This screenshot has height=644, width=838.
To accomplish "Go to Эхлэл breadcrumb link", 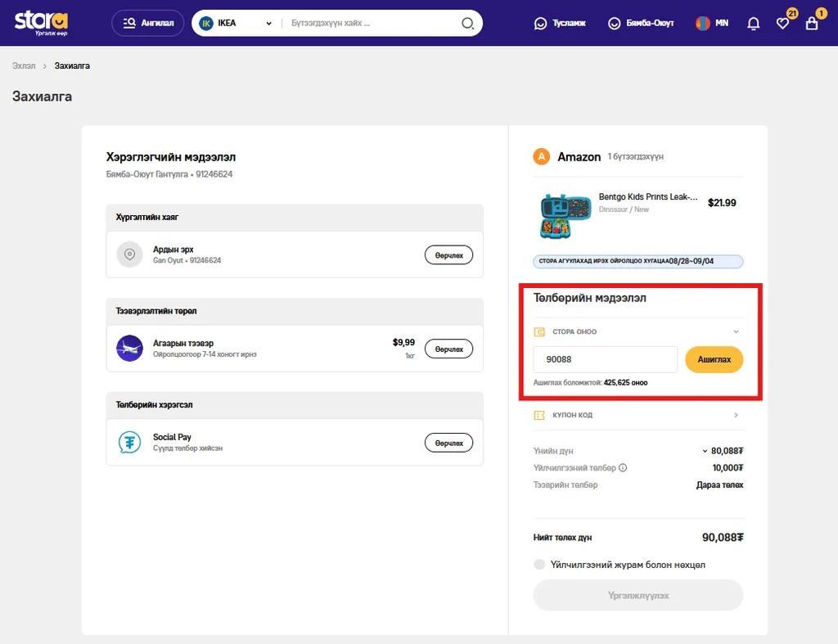I will [x=24, y=65].
